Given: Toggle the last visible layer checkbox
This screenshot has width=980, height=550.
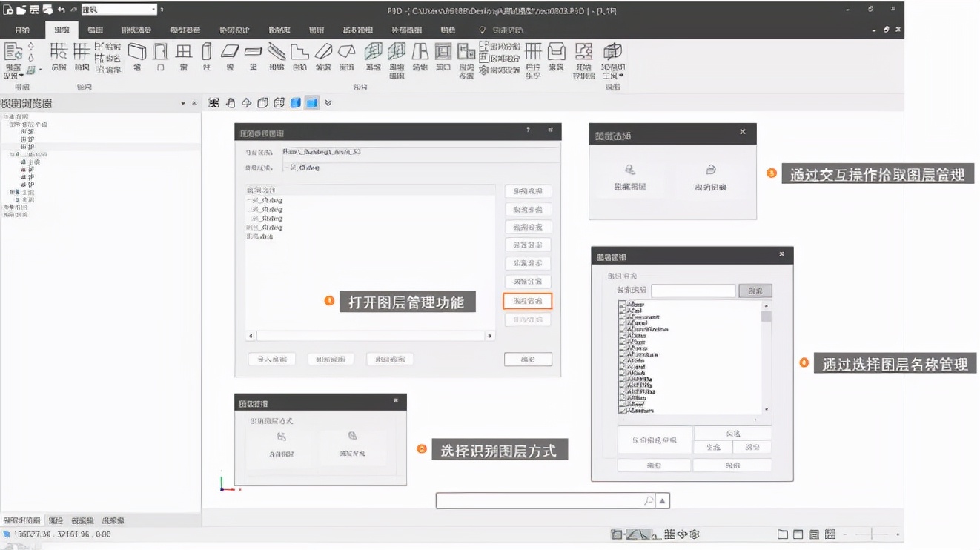Looking at the screenshot, I should 622,410.
